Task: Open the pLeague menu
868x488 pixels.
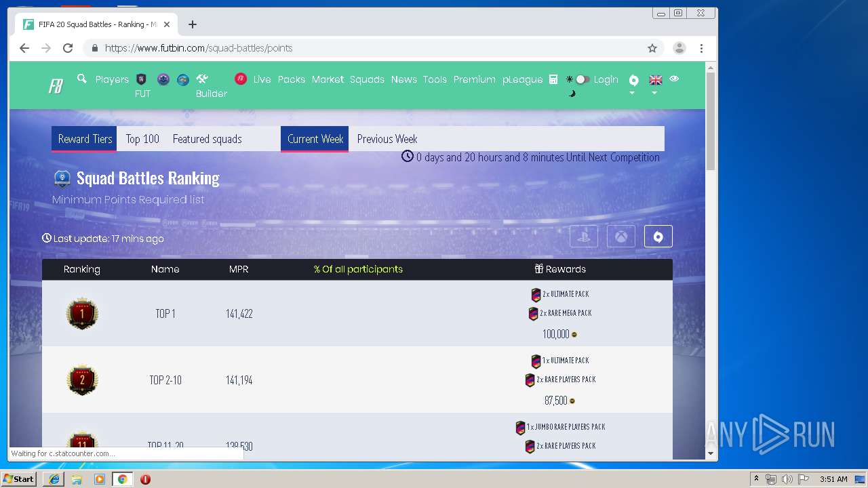Action: (x=523, y=79)
